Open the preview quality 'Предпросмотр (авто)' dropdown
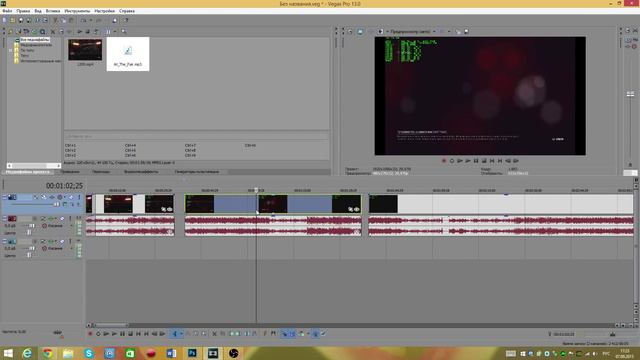Screen dimensions: 640x360 pos(434,31)
